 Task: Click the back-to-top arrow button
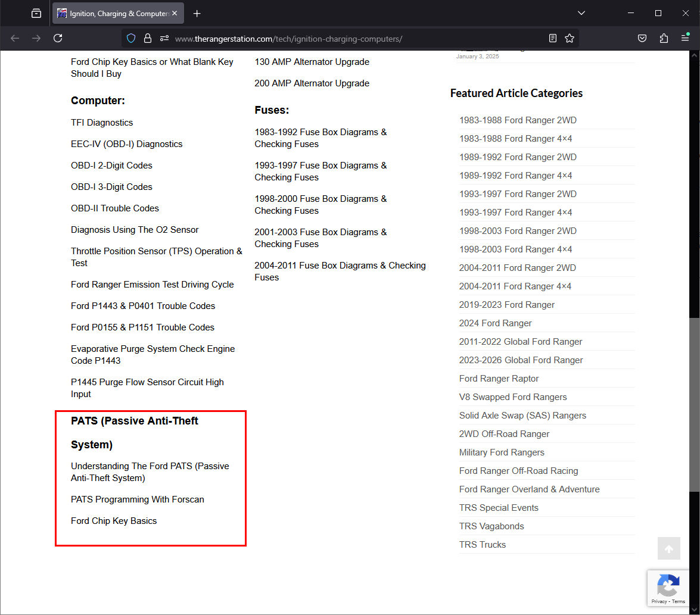pos(669,548)
